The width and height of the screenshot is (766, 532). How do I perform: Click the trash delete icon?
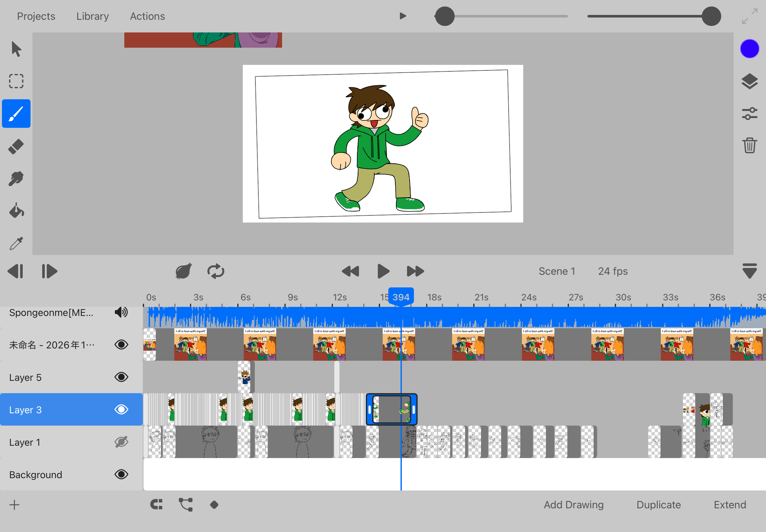coord(750,145)
